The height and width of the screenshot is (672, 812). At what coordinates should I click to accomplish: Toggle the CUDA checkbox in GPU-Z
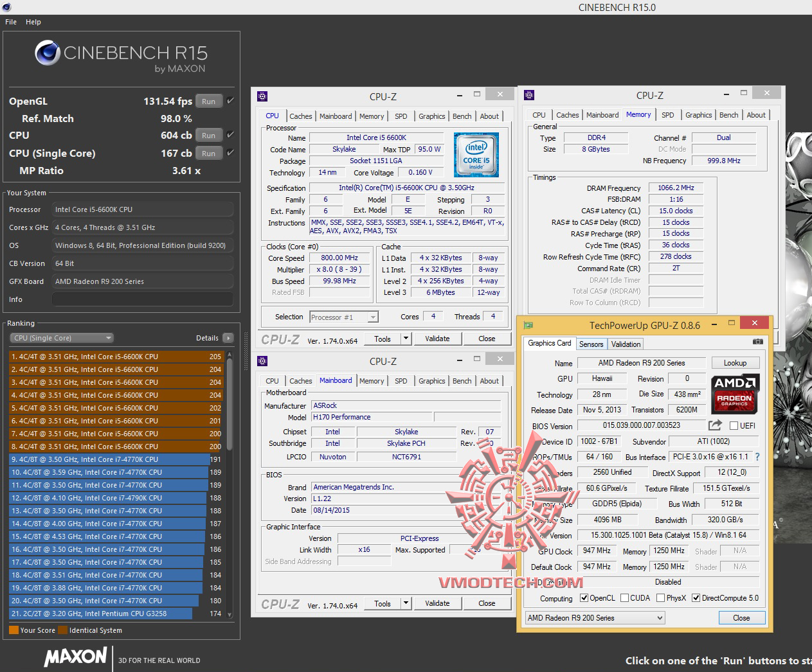point(624,598)
